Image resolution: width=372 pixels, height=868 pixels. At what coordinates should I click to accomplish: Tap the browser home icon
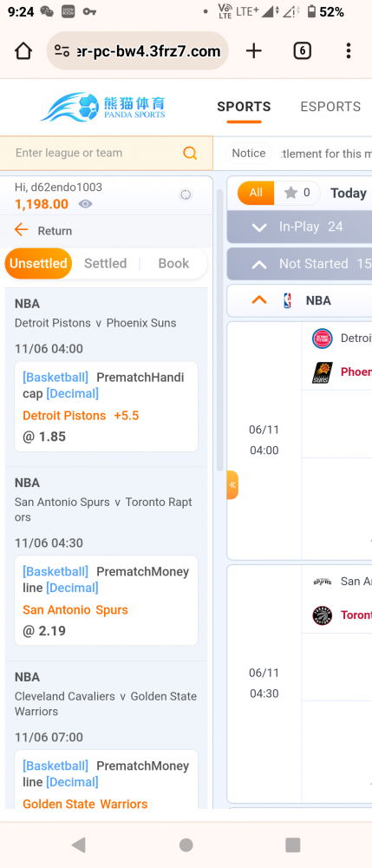point(23,51)
